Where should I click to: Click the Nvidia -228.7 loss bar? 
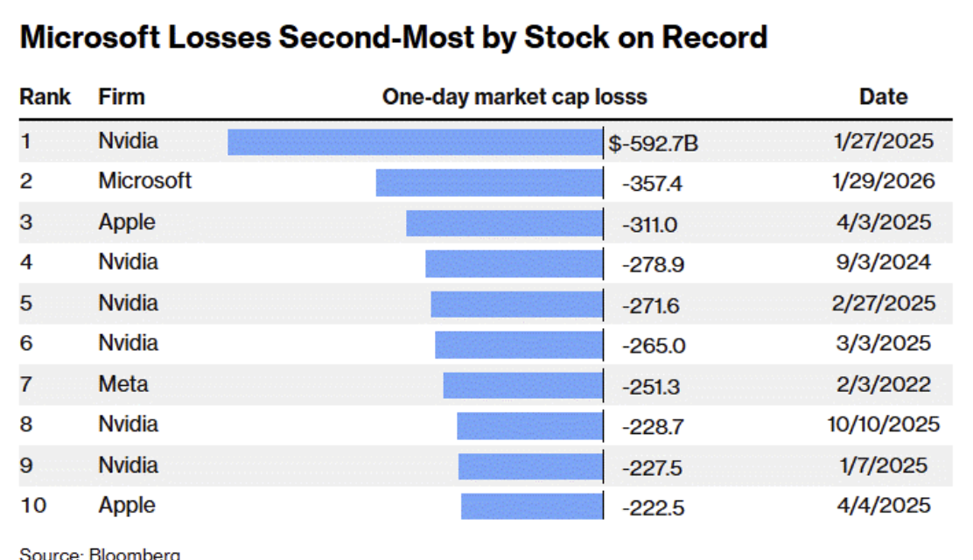coord(529,426)
